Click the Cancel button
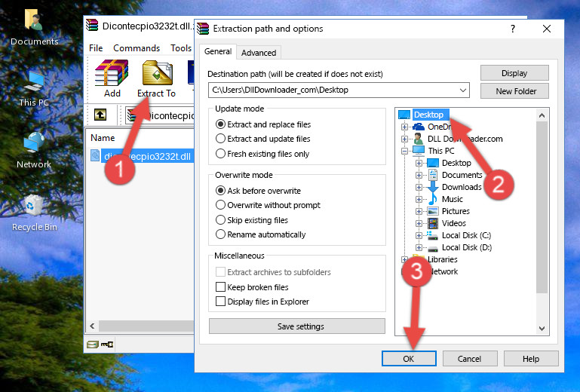This screenshot has height=392, width=580. point(469,359)
